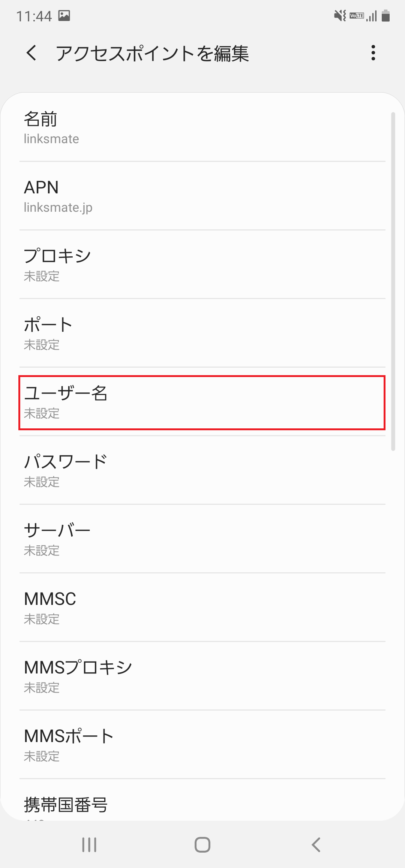Viewport: 405px width, 868px height.
Task: Click the vertical scrollbar on the list
Action: pos(393,281)
